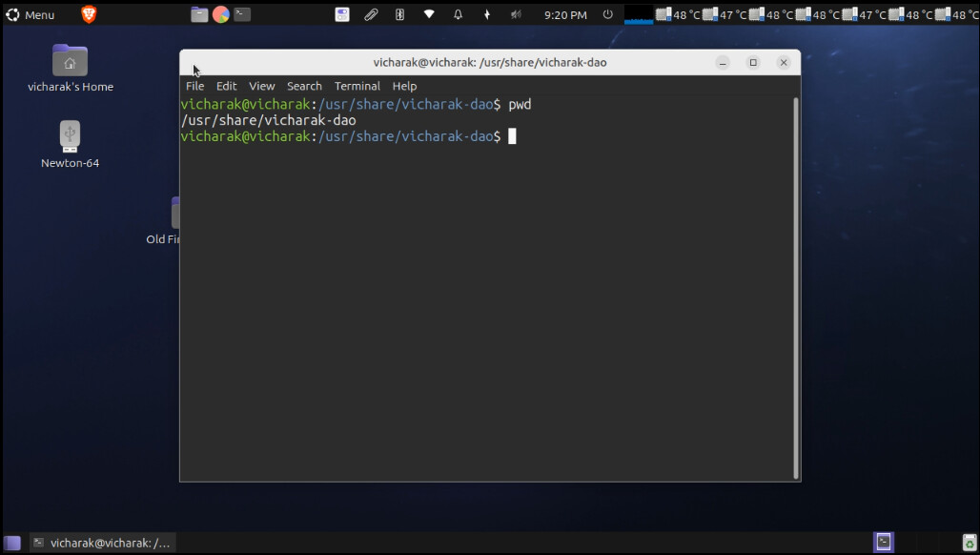Viewport: 980px width, 555px height.
Task: Open the terminal launcher in the top panel
Action: 243,14
